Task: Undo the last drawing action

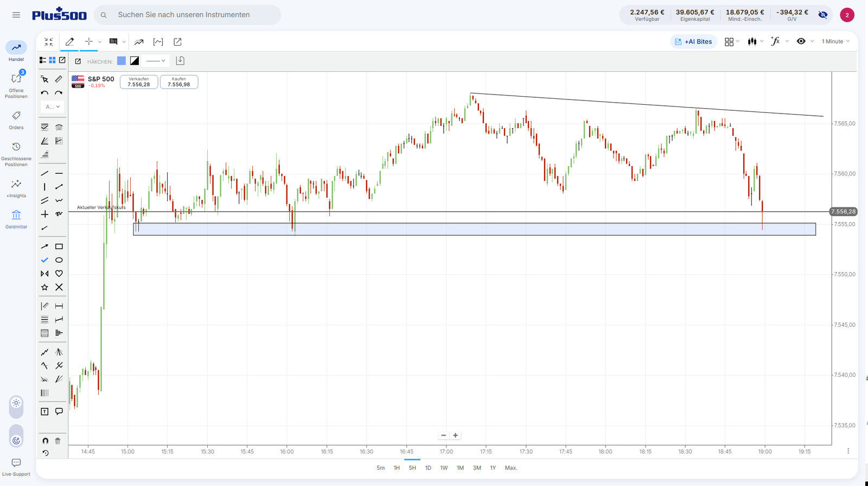Action: pyautogui.click(x=45, y=93)
